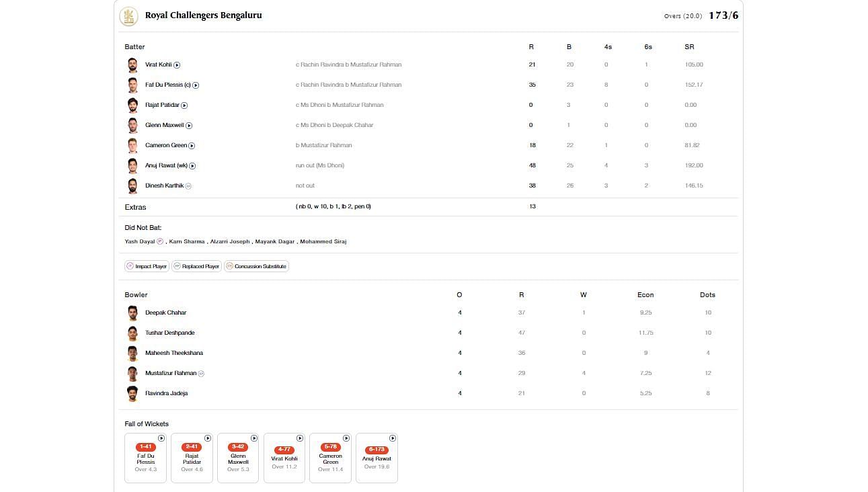Open Ravindra Jadeja's bowler photo

tap(132, 394)
